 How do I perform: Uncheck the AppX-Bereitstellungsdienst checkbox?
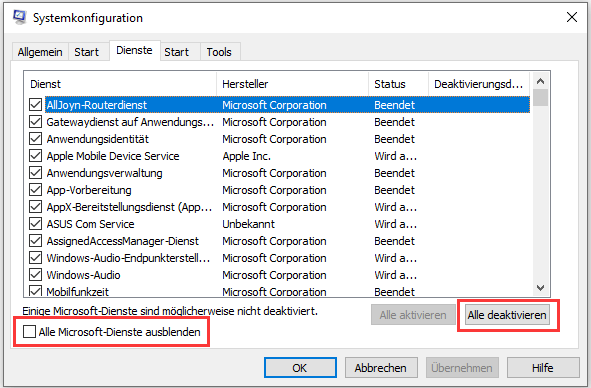click(x=35, y=206)
